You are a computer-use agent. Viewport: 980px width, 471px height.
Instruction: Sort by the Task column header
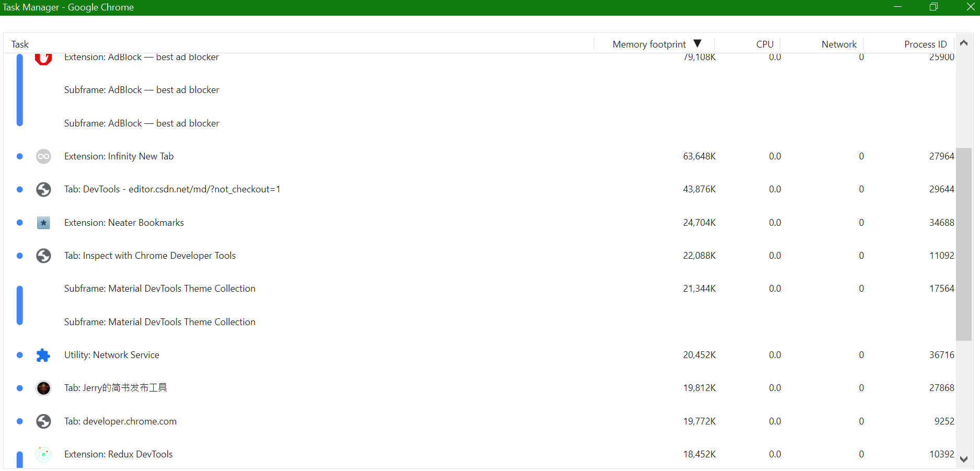click(20, 44)
